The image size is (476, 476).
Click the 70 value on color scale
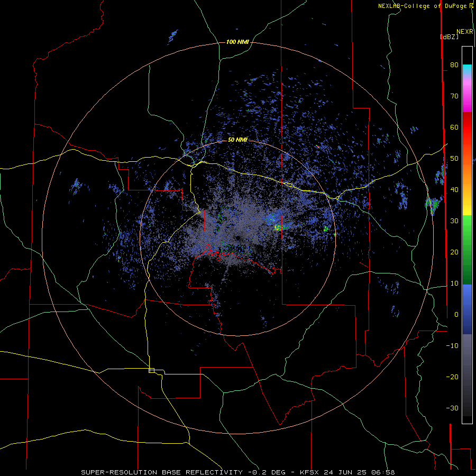(454, 96)
